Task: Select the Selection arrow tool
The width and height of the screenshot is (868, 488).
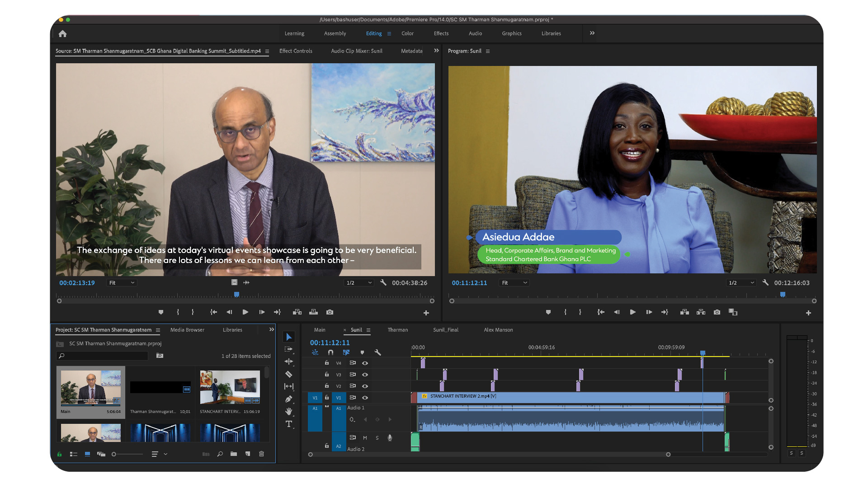Action: click(x=289, y=337)
